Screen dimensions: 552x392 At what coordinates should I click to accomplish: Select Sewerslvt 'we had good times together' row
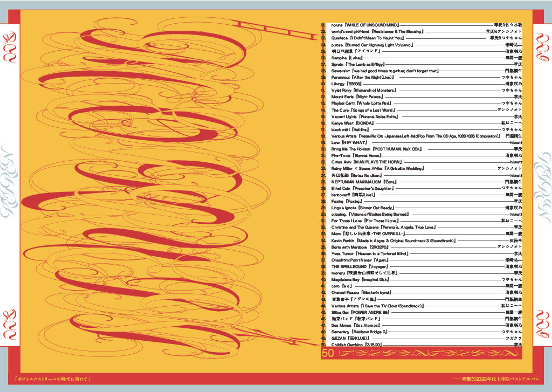(x=422, y=71)
